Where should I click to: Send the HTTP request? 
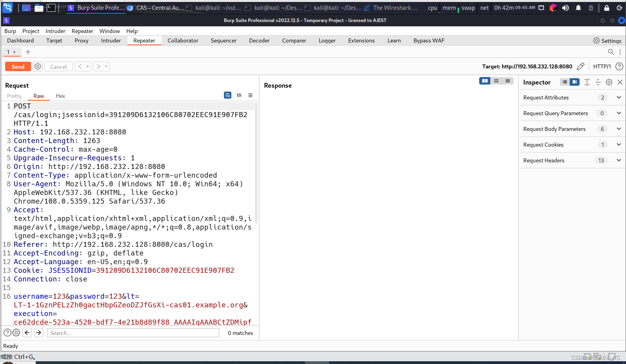pos(18,66)
